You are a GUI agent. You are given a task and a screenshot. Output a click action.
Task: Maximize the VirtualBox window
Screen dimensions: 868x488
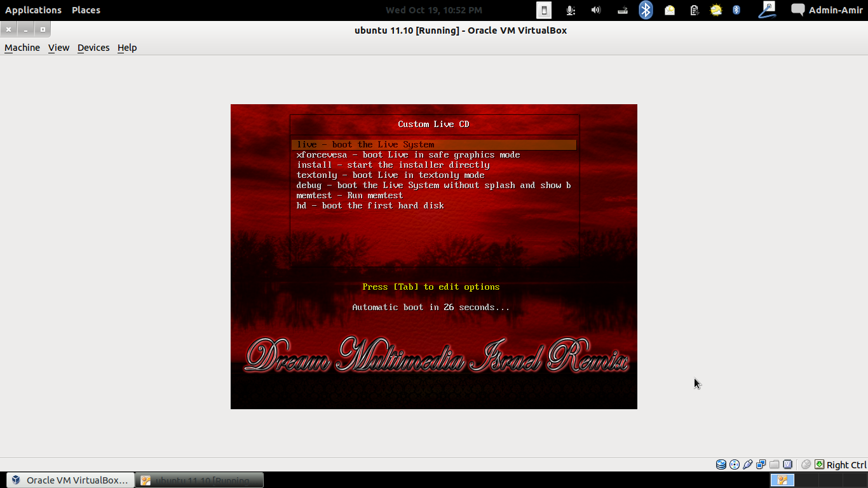43,29
